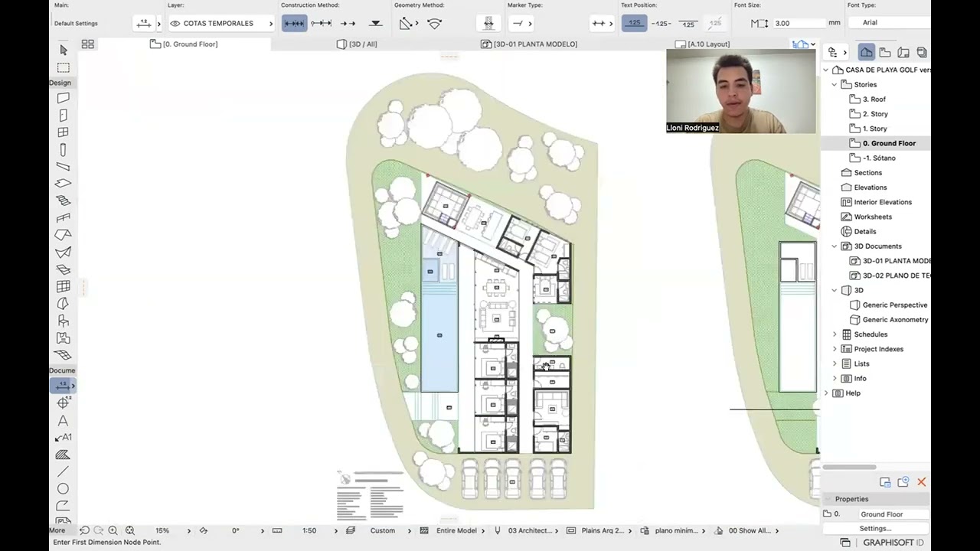The height and width of the screenshot is (551, 980).
Task: Click More at the toolbox bottom
Action: [57, 530]
